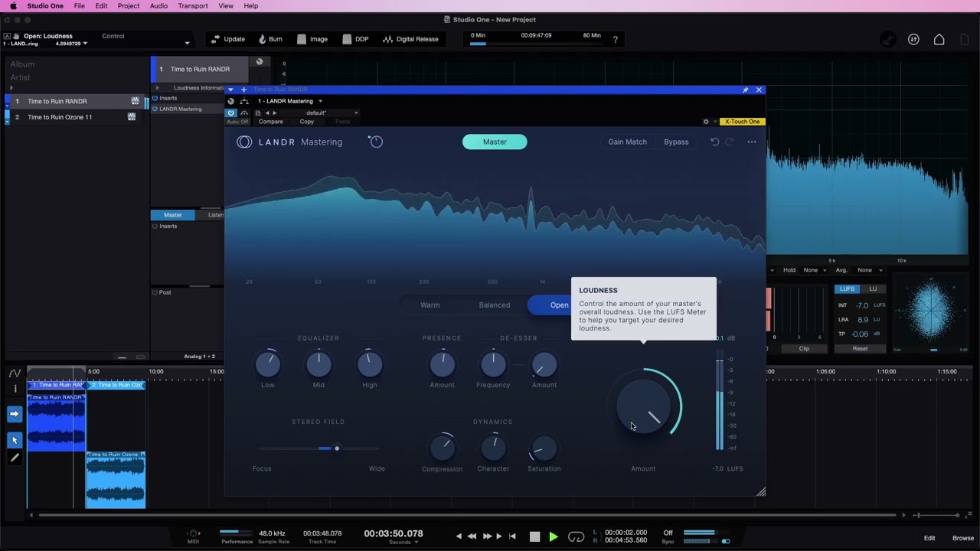Switch loudness meter to LU
The width and height of the screenshot is (980, 551).
873,289
